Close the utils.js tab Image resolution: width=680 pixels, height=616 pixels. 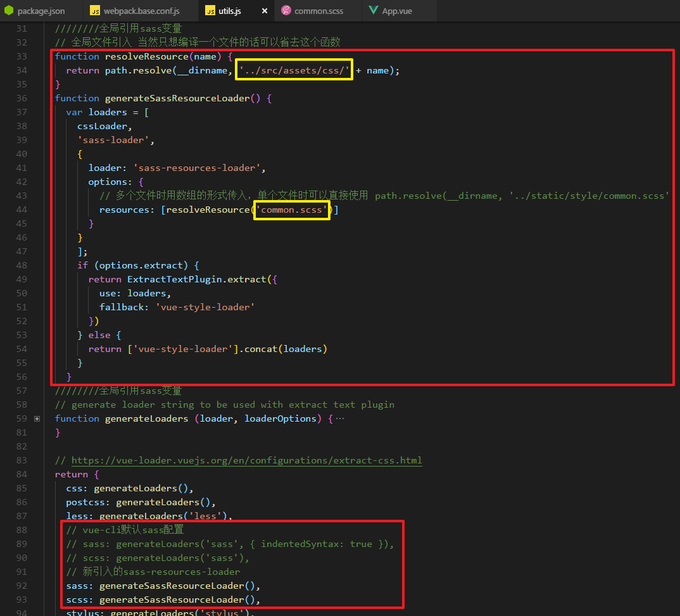point(265,11)
